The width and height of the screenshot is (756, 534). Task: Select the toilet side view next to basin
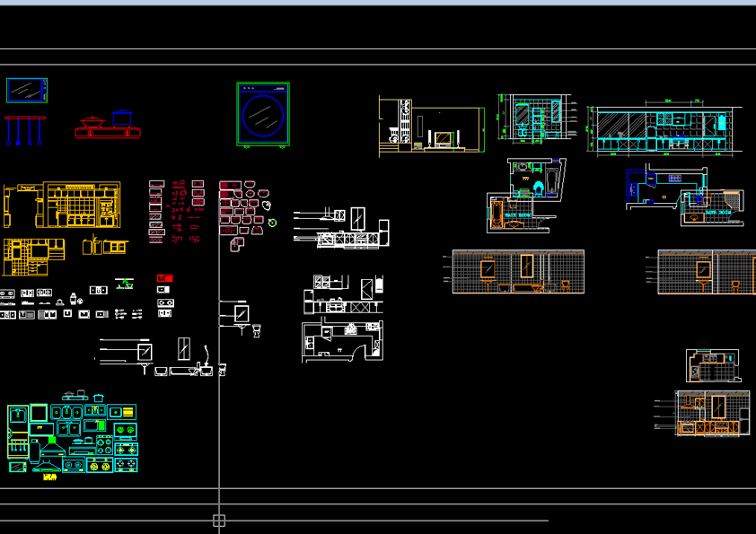(x=257, y=330)
